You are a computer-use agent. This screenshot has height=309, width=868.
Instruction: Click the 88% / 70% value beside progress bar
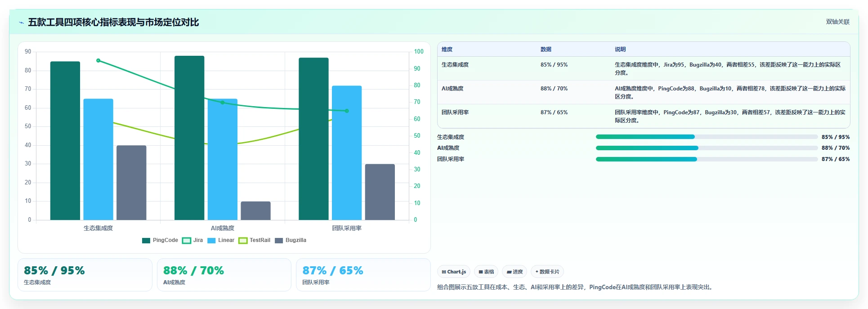coord(836,148)
